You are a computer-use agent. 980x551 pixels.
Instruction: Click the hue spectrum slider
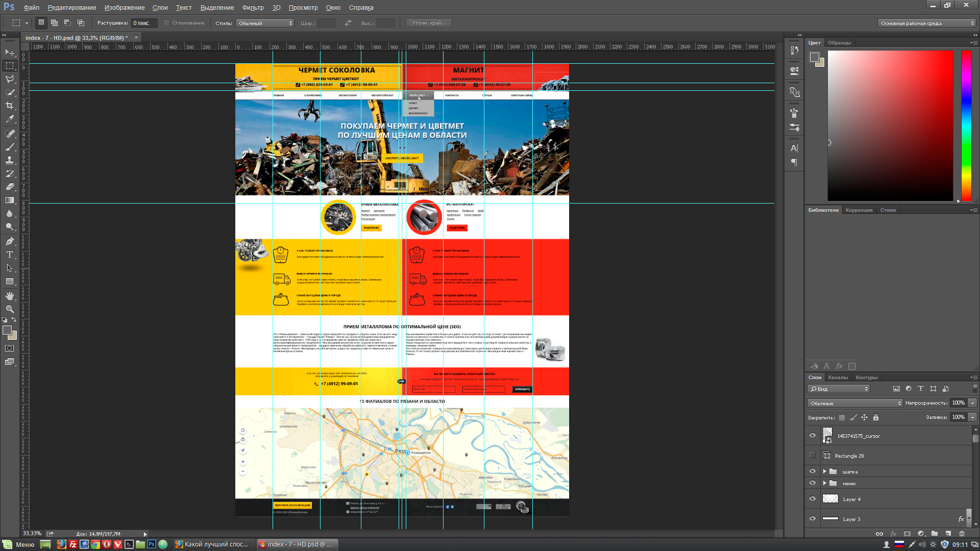click(x=966, y=126)
